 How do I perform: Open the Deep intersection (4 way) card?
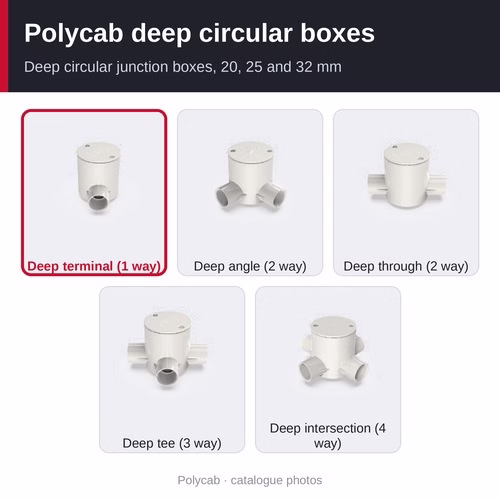[x=328, y=369]
